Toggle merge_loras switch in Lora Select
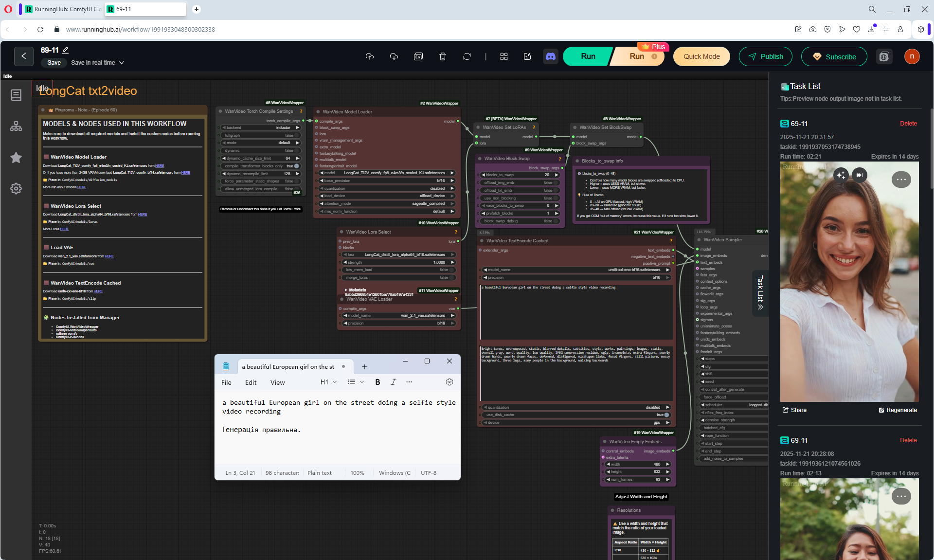This screenshot has height=560, width=934. pyautogui.click(x=452, y=278)
